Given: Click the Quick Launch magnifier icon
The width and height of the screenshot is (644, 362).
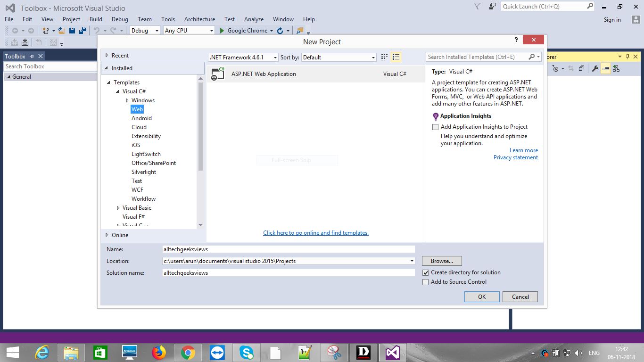Looking at the screenshot, I should pyautogui.click(x=590, y=6).
